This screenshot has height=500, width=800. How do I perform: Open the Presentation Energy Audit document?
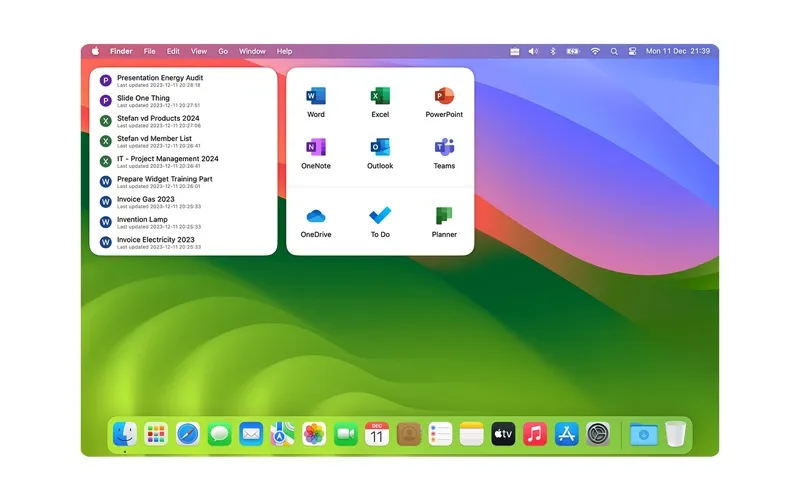click(183, 81)
